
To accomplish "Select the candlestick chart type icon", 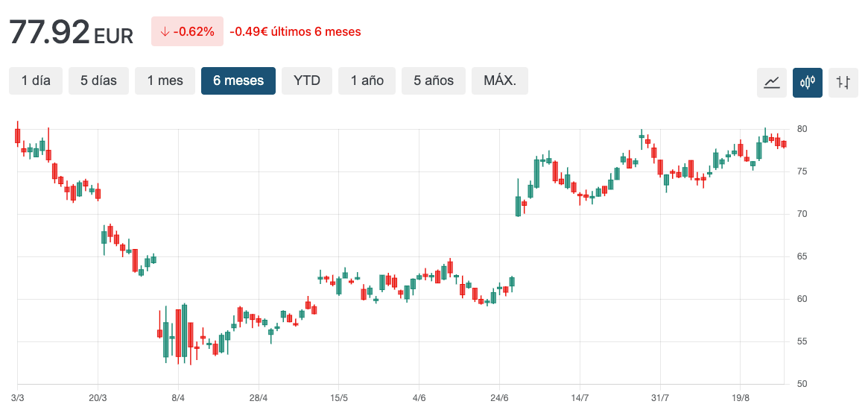I will click(808, 82).
